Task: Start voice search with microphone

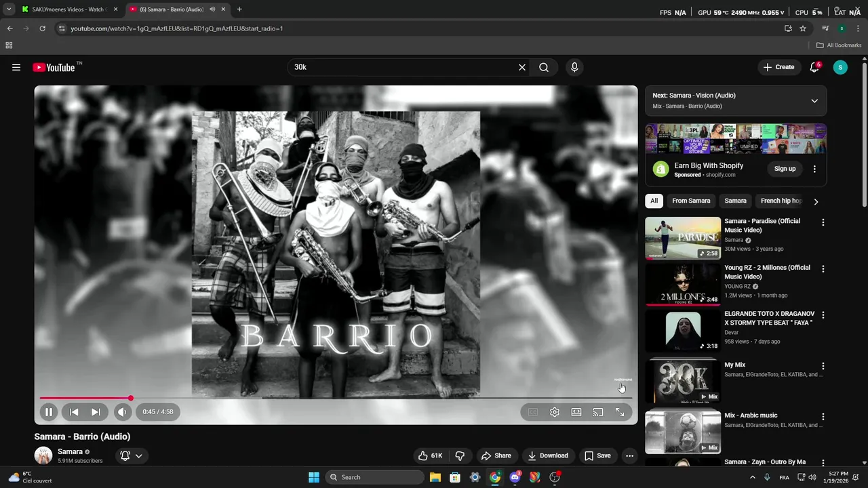Action: click(574, 67)
